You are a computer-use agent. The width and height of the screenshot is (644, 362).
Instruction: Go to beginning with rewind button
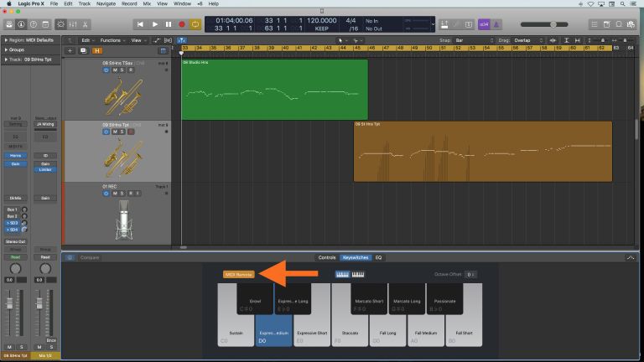140,24
